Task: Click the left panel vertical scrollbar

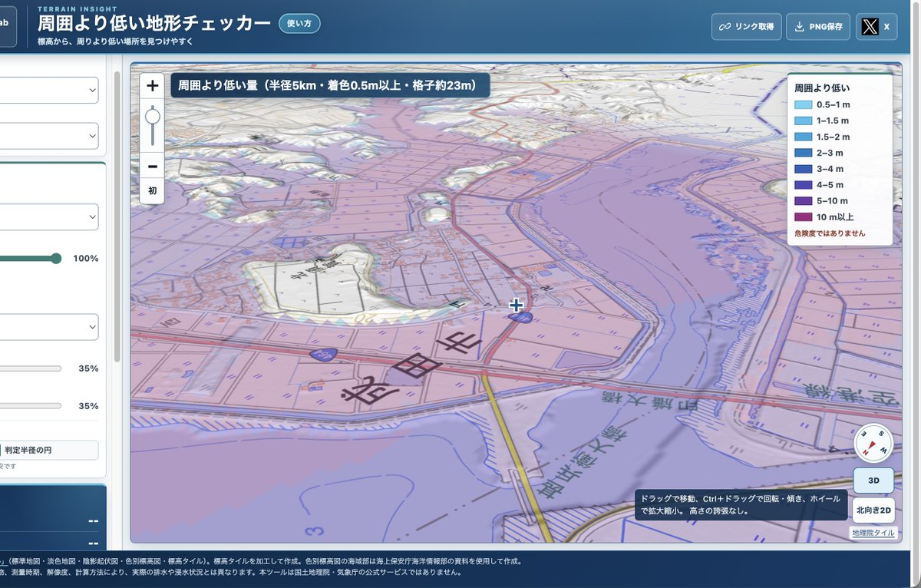Action: click(x=117, y=215)
